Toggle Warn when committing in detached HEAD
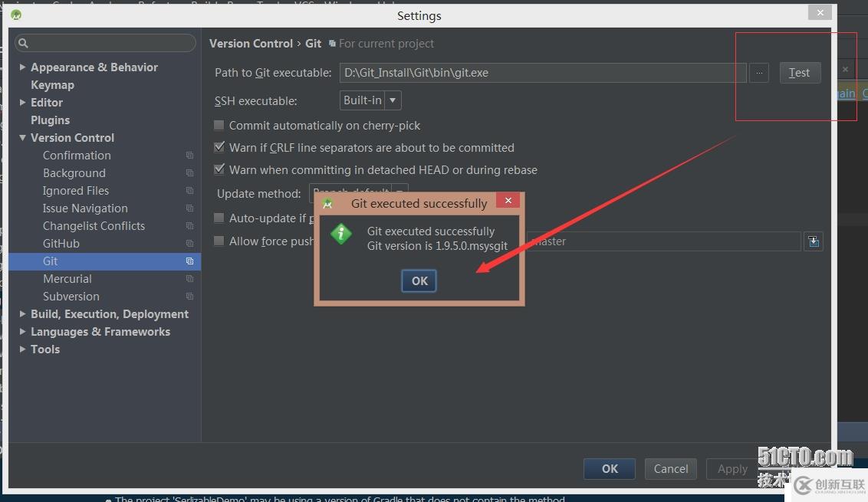The width and height of the screenshot is (868, 502). pyautogui.click(x=219, y=169)
